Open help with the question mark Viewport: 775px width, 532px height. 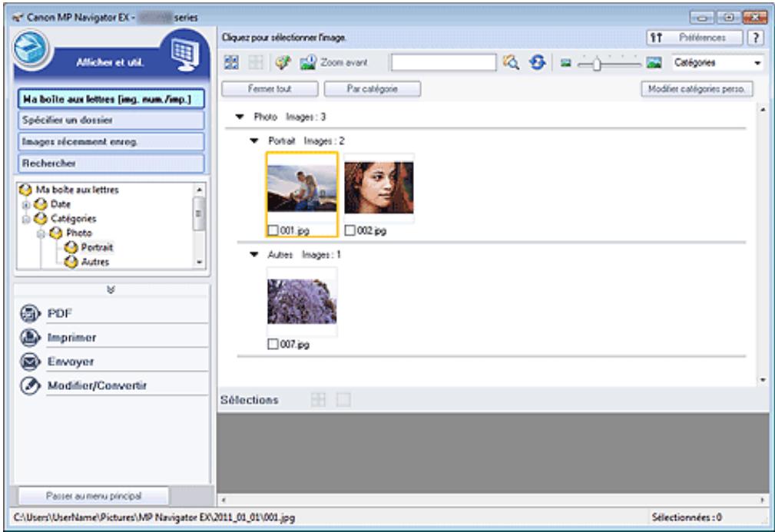tap(755, 38)
